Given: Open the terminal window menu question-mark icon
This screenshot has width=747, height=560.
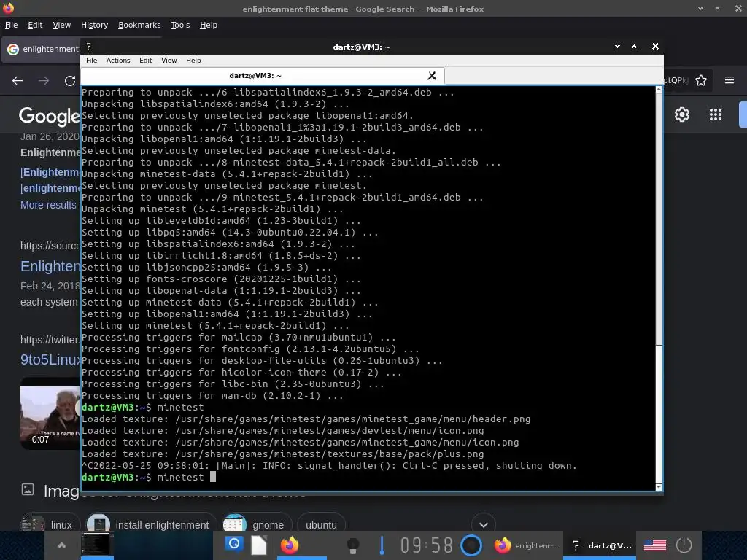Looking at the screenshot, I should point(88,46).
